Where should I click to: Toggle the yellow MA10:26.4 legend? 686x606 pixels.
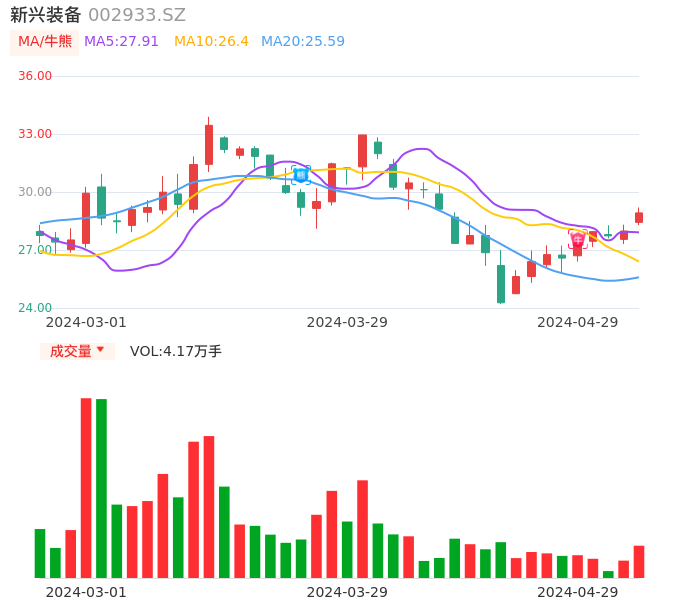point(211,42)
